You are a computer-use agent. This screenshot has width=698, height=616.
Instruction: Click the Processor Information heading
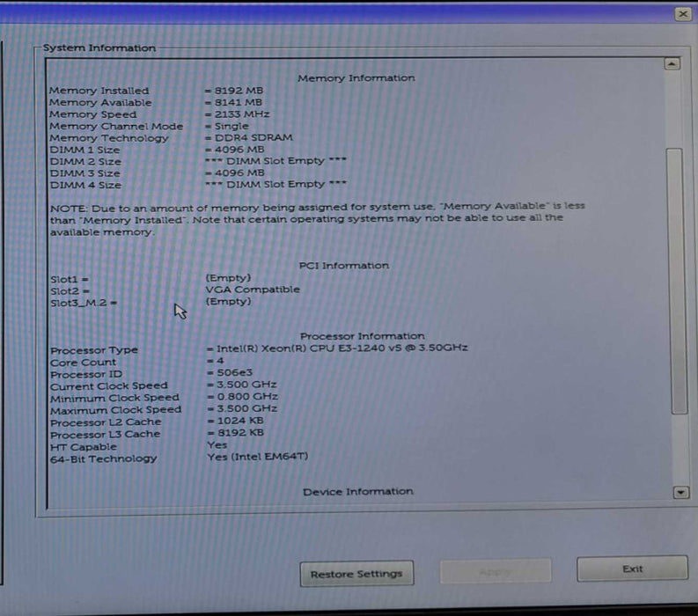click(x=363, y=336)
